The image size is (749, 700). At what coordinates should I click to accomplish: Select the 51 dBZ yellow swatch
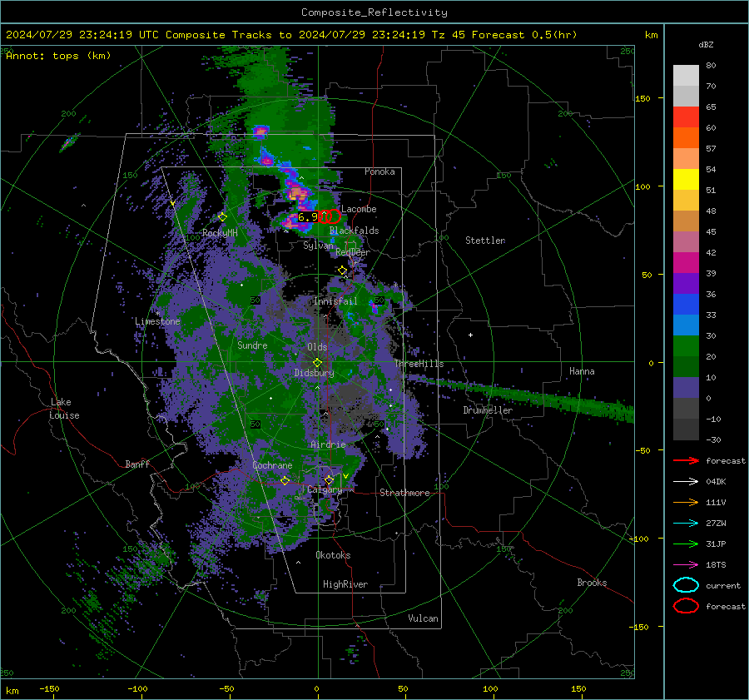tap(686, 179)
